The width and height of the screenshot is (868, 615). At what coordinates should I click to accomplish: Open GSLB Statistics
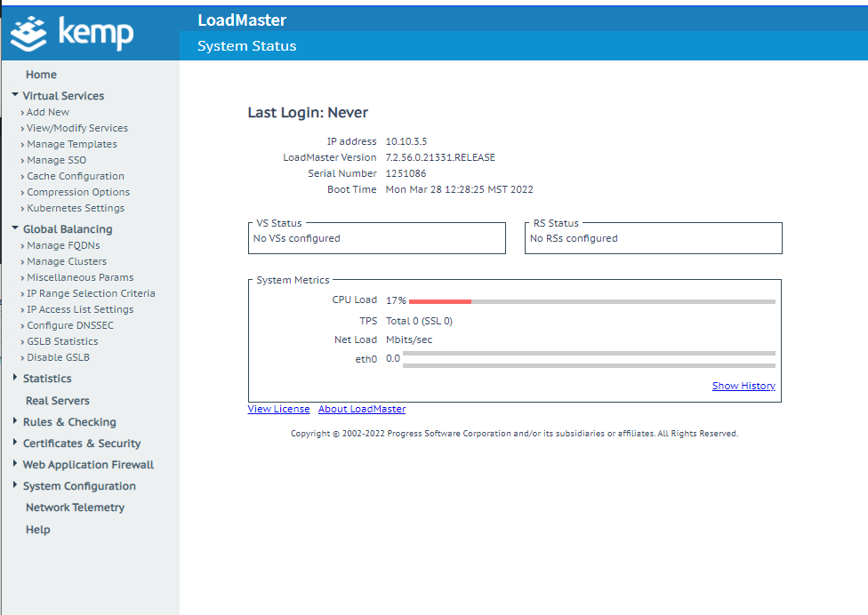tap(62, 342)
